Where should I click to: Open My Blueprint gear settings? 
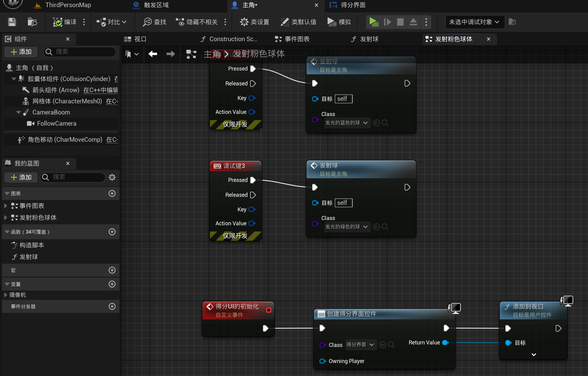pyautogui.click(x=112, y=177)
